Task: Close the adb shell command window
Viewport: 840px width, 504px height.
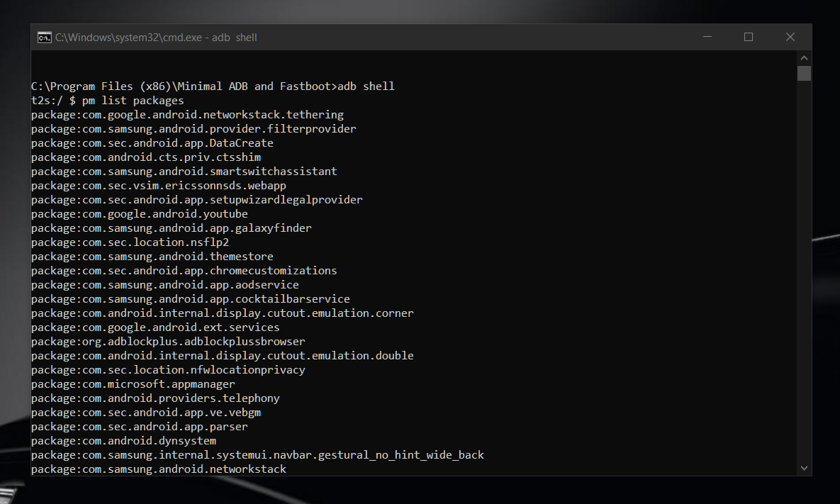Action: click(x=790, y=38)
